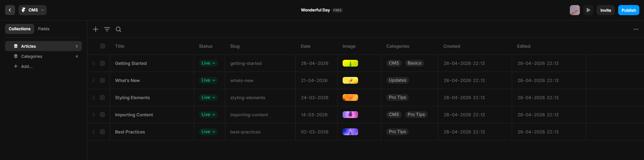Image resolution: width=644 pixels, height=160 pixels.
Task: Open the three-dot more options menu
Action: tap(636, 29)
